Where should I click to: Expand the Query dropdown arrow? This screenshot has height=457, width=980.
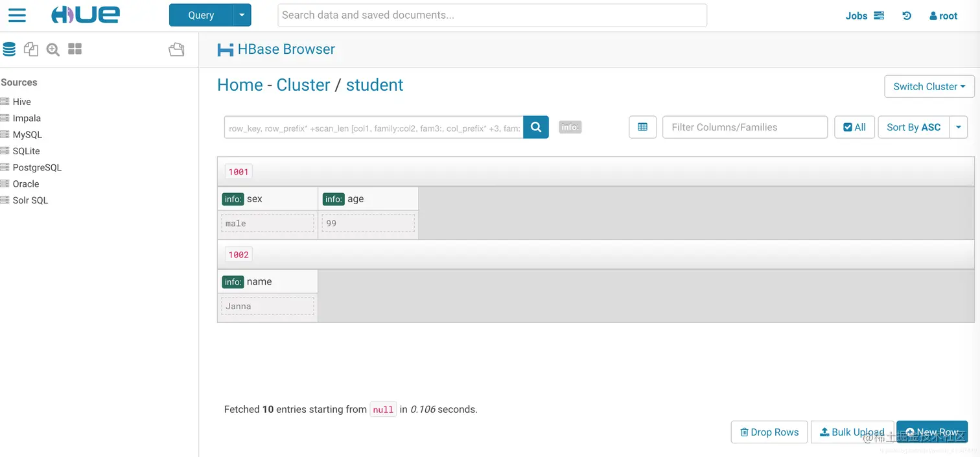pyautogui.click(x=242, y=15)
